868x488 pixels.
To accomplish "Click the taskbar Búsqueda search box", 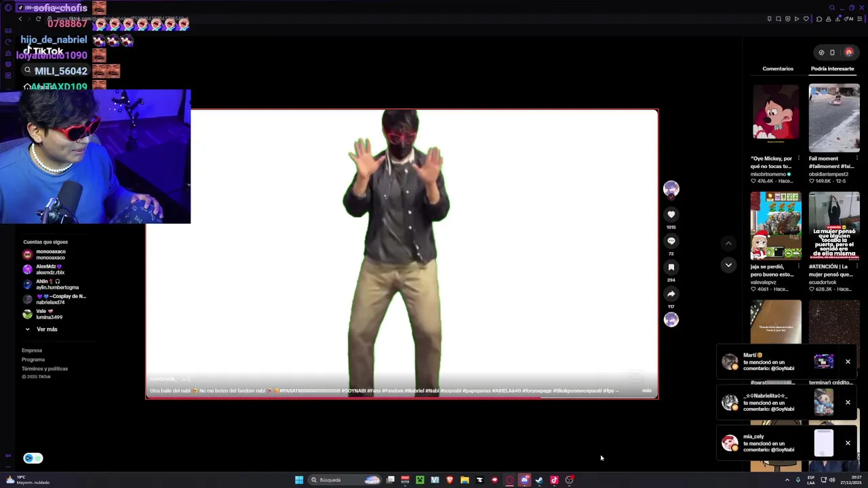I will click(346, 480).
